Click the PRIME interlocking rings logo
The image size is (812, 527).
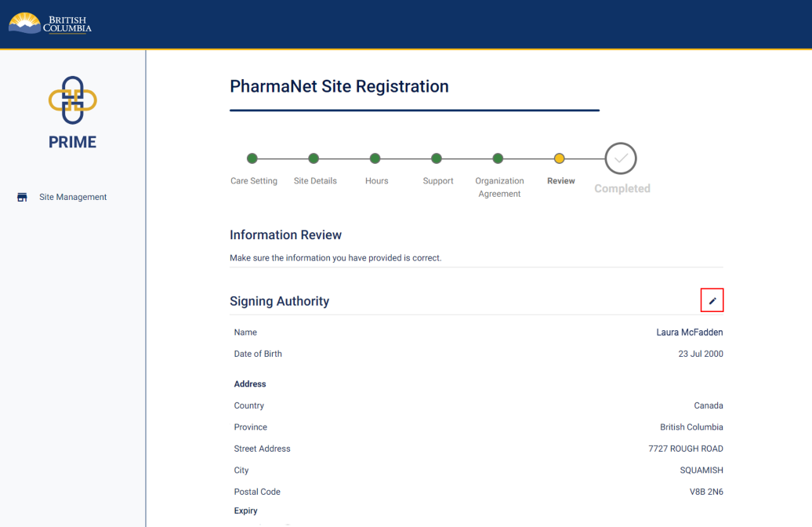pos(72,100)
